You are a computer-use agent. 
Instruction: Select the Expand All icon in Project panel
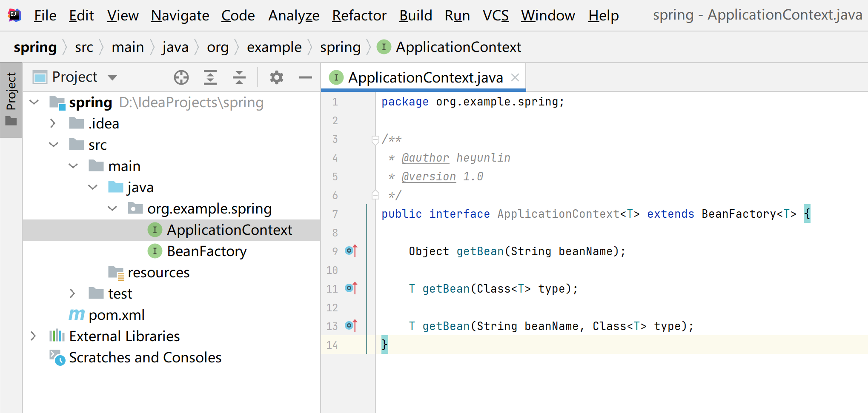tap(210, 77)
